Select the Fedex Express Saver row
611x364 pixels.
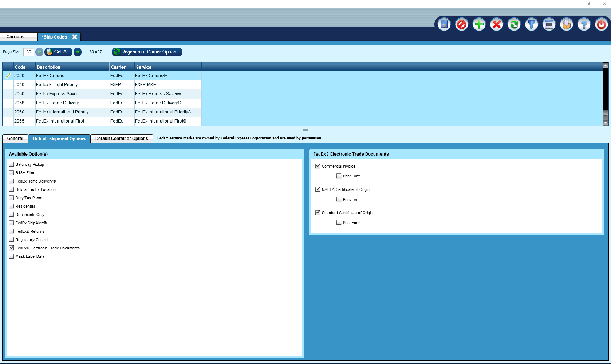point(102,94)
